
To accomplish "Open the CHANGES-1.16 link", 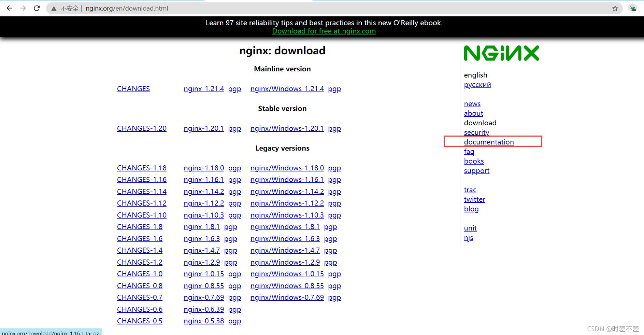I will tap(142, 180).
